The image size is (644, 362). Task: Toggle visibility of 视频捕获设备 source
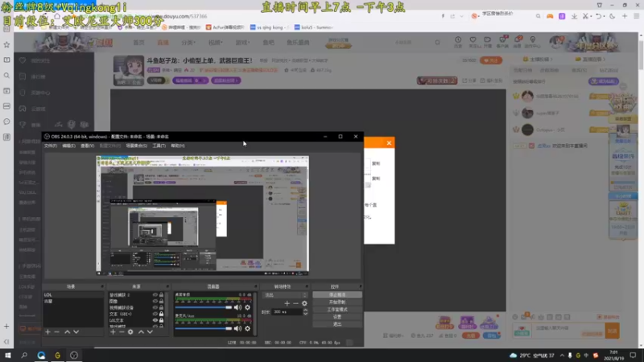155,307
